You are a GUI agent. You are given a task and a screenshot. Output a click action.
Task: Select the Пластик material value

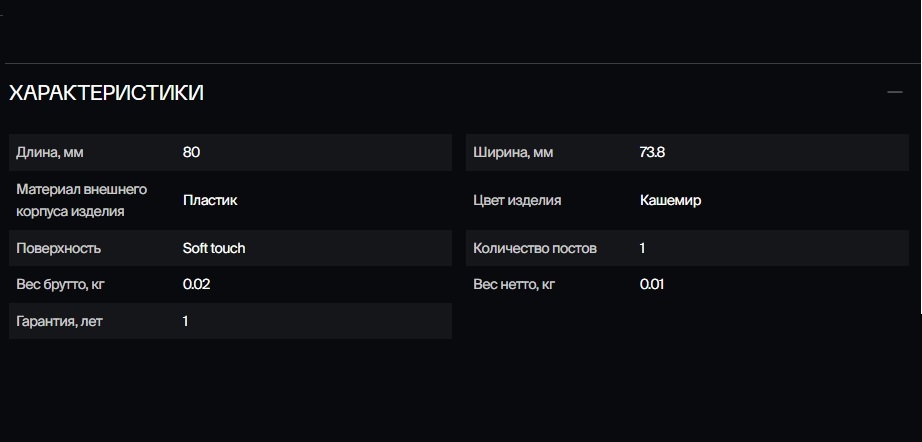pyautogui.click(x=210, y=200)
